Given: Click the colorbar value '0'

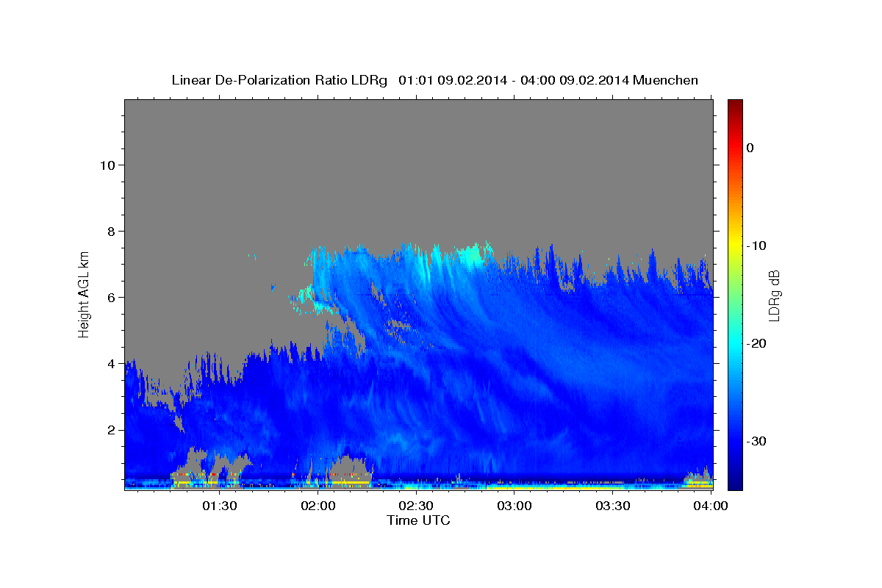Looking at the screenshot, I should click(x=750, y=148).
